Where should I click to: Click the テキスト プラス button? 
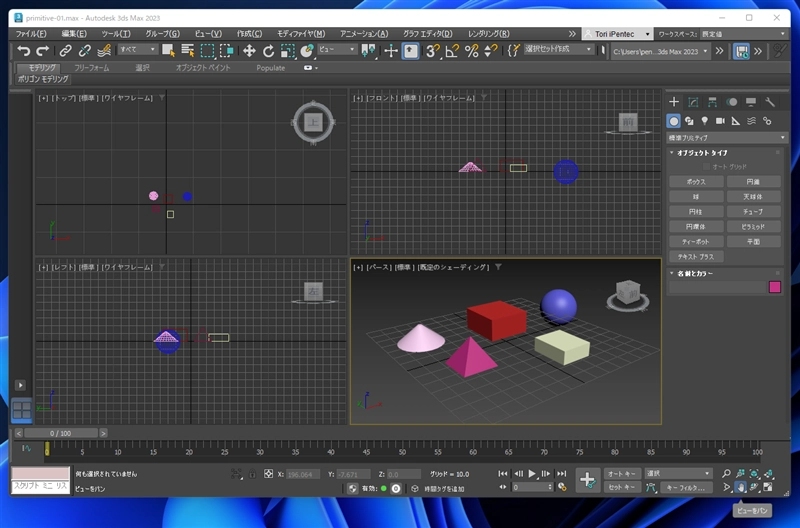(696, 257)
